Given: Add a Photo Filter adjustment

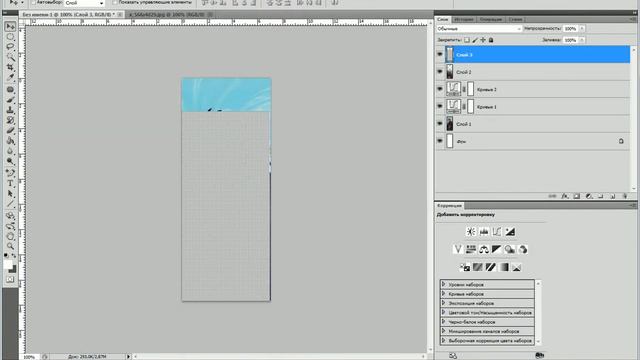Looking at the screenshot, I should 510,249.
